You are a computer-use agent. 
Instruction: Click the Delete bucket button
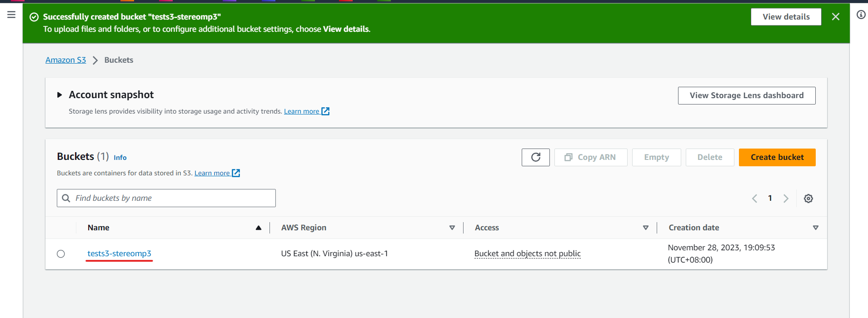[x=709, y=157]
